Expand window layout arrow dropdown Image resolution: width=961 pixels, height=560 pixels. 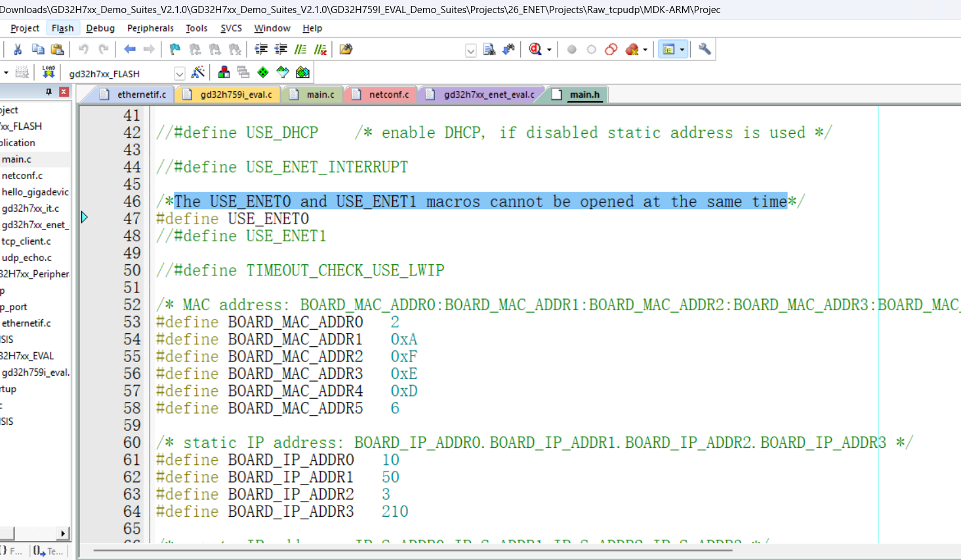682,50
